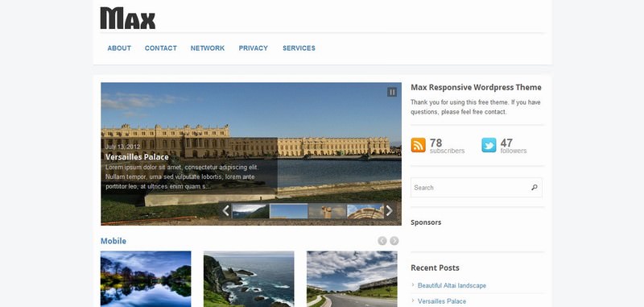Click the search magnifier icon

(x=534, y=188)
